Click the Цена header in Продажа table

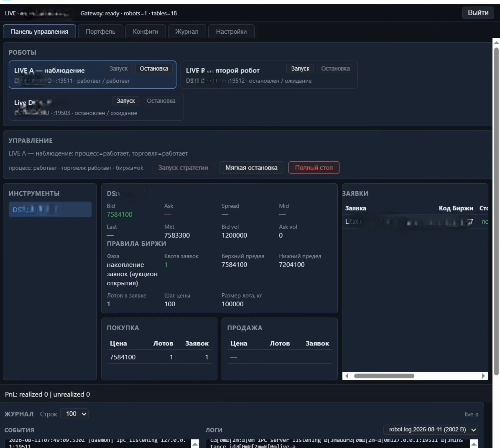click(239, 343)
